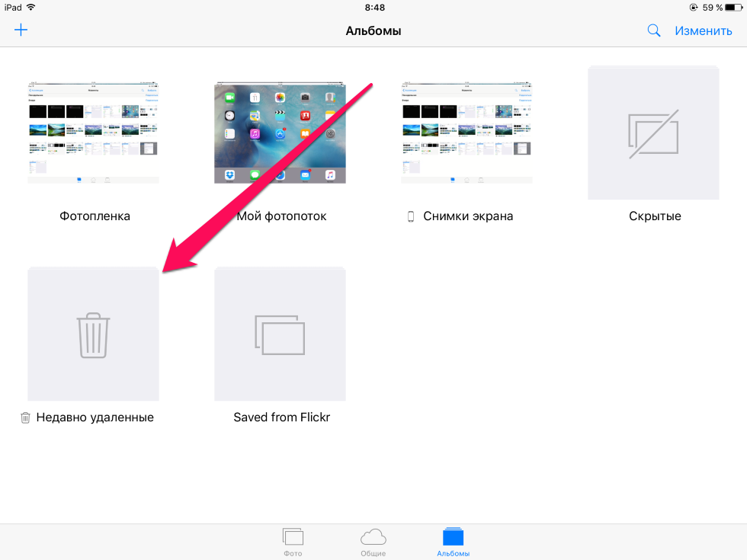Tap the plus icon to add album
Viewport: 747px width, 560px height.
tap(21, 30)
